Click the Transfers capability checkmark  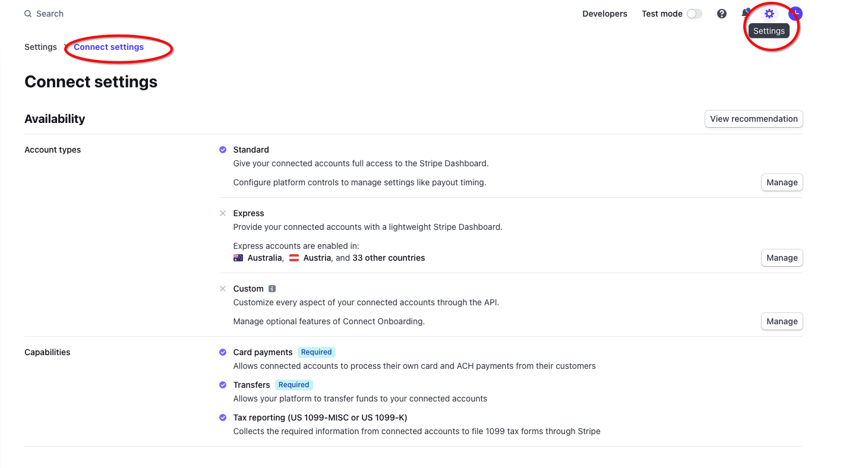coord(223,385)
